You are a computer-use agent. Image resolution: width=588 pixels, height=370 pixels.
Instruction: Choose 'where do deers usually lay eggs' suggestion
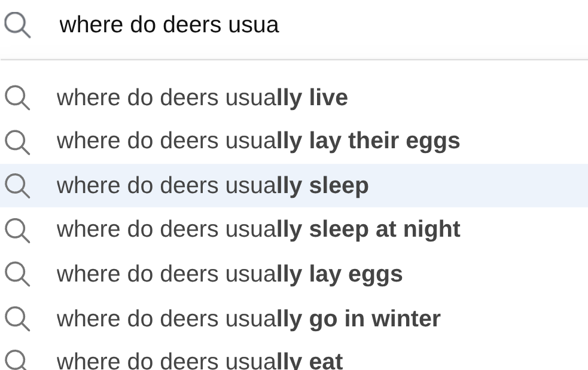point(229,274)
